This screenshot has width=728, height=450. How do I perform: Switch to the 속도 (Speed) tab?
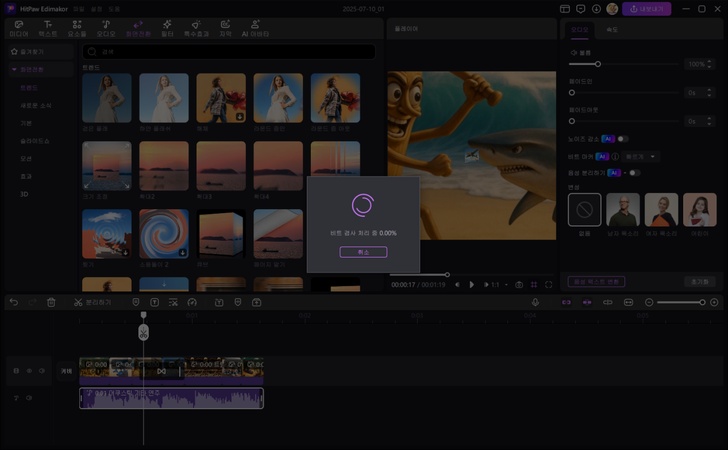click(x=612, y=30)
